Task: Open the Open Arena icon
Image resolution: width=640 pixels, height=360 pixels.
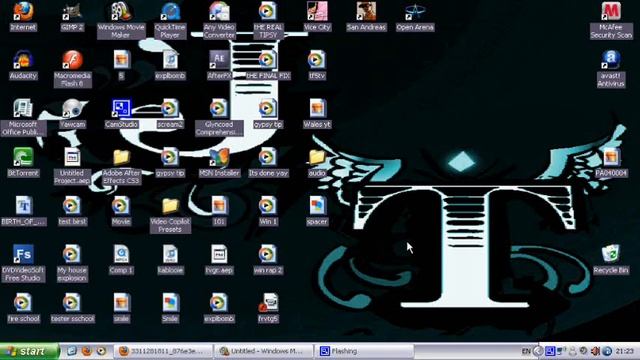Action: 415,17
